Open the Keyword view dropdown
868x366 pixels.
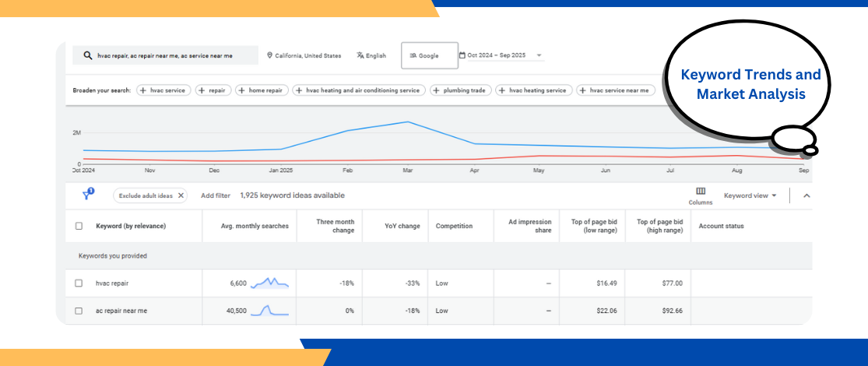(750, 195)
